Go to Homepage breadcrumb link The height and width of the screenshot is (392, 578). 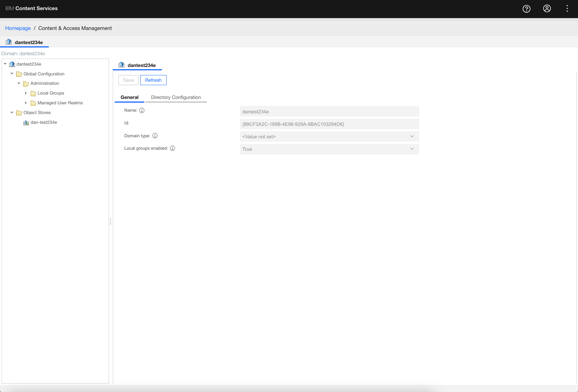click(x=18, y=28)
